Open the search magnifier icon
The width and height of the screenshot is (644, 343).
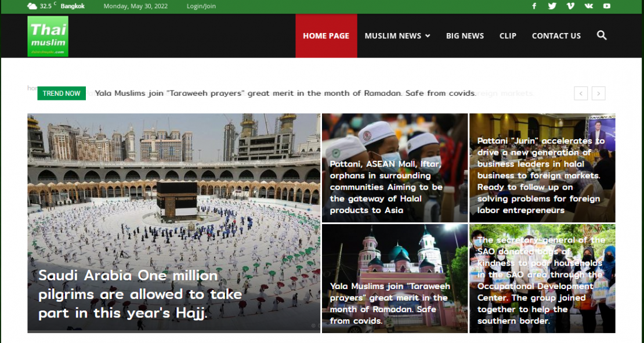[x=602, y=35]
